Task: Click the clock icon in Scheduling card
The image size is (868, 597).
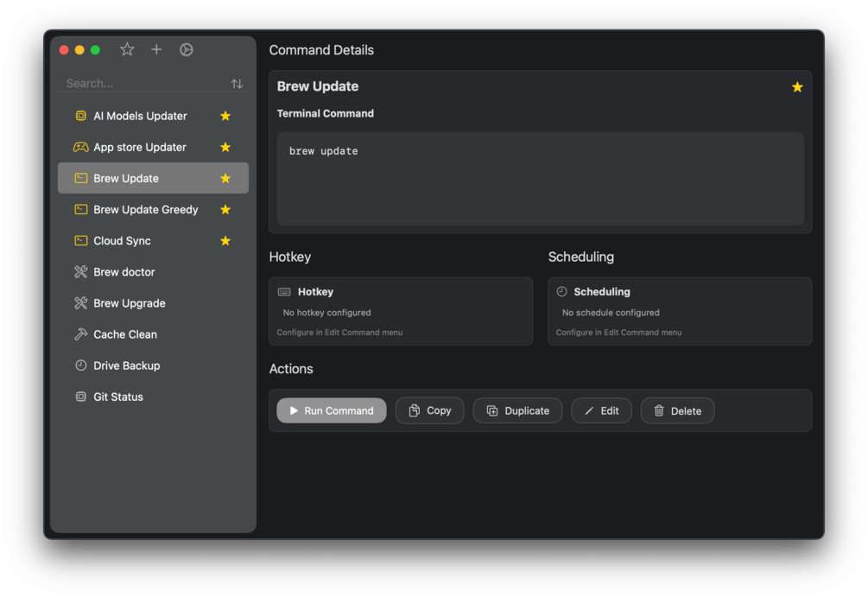Action: tap(562, 291)
